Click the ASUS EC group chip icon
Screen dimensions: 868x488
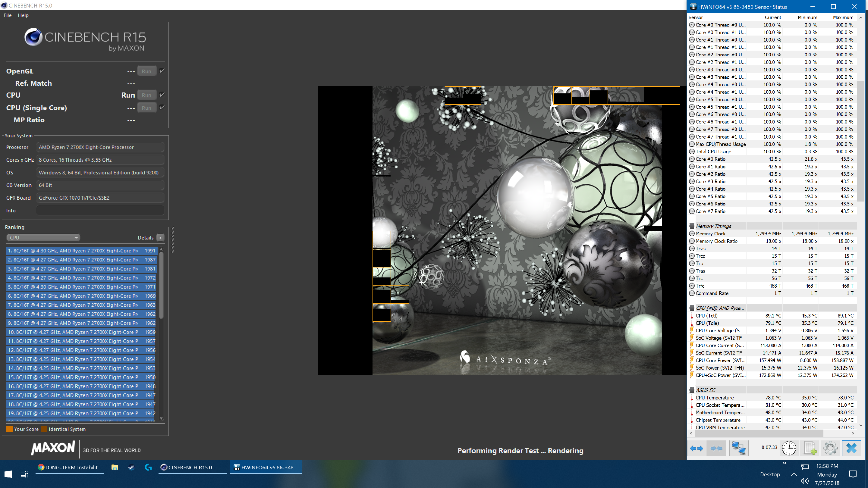click(692, 390)
